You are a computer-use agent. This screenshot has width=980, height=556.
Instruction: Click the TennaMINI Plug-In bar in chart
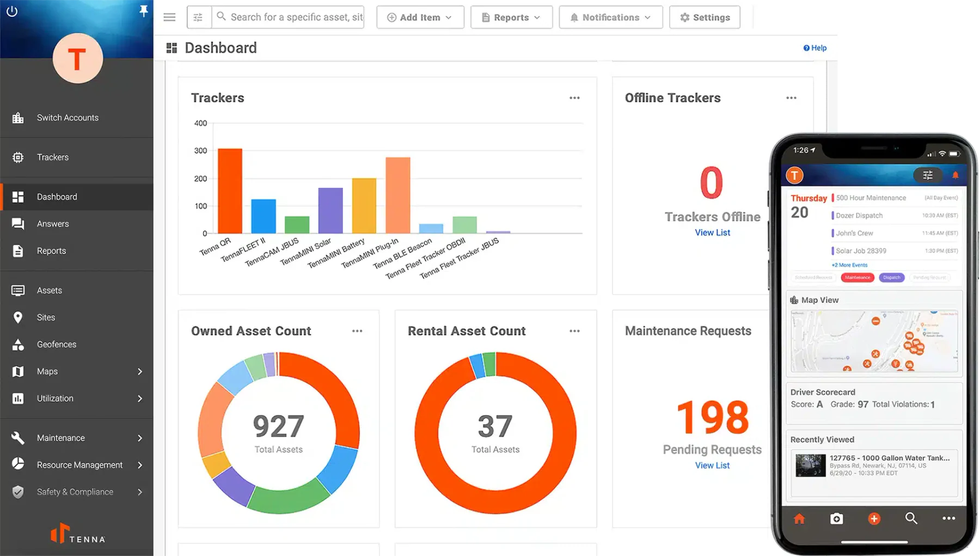398,195
